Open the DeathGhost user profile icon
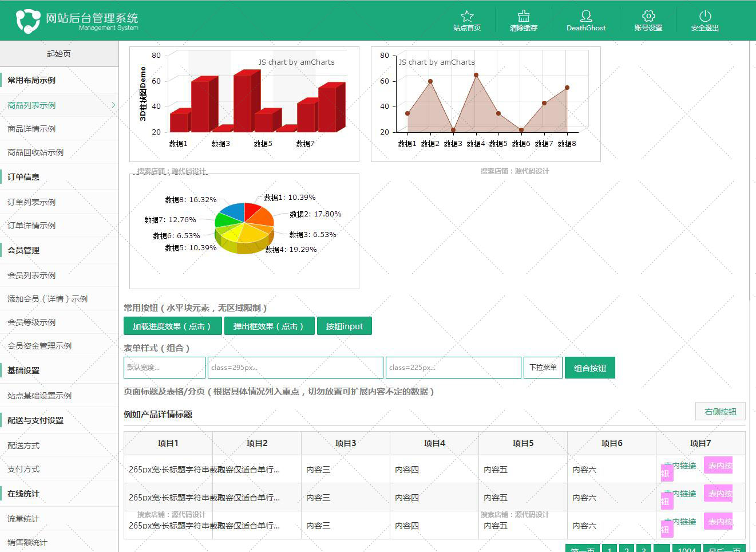This screenshot has height=552, width=756. point(586,16)
